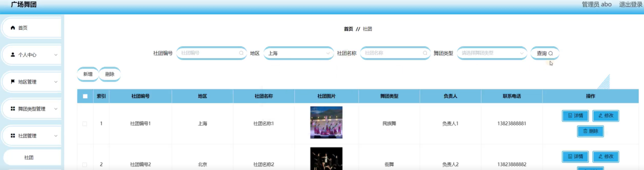Click the 查询 search button

click(544, 53)
